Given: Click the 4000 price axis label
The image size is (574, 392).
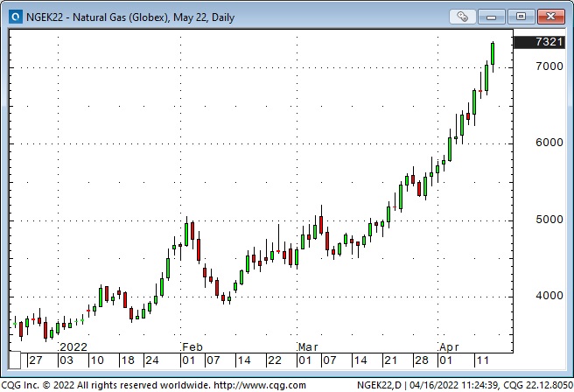Looking at the screenshot, I should [549, 296].
